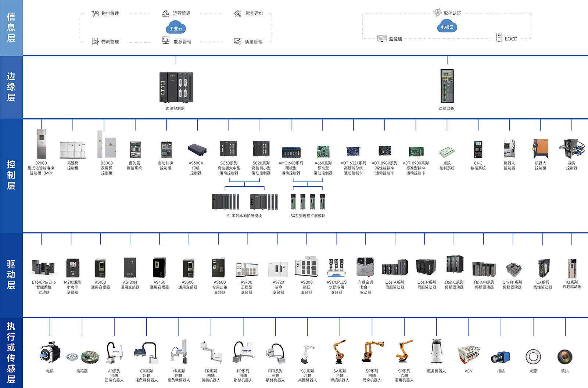Click the 物流管理 icon

[95, 42]
